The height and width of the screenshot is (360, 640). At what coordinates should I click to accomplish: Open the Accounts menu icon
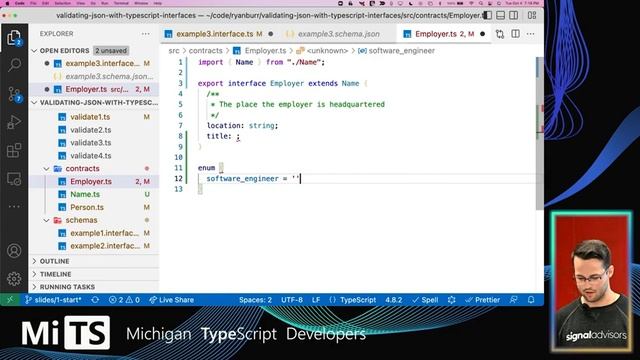point(14,250)
